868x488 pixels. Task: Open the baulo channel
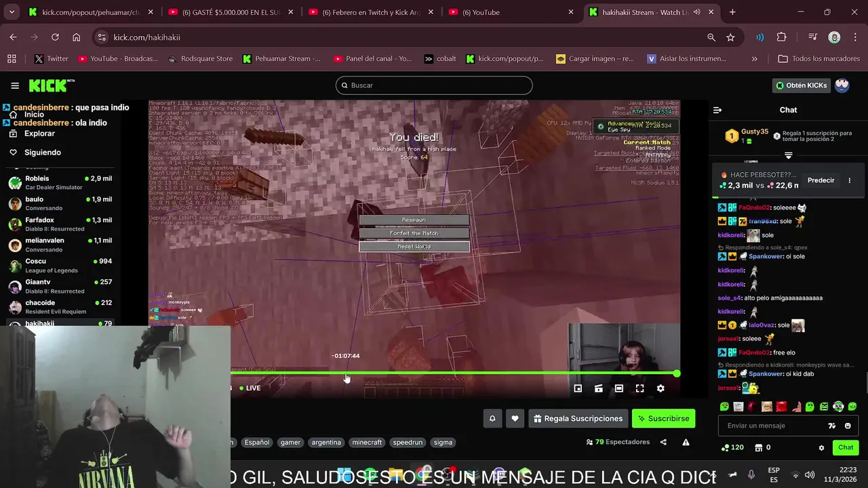tap(60, 203)
